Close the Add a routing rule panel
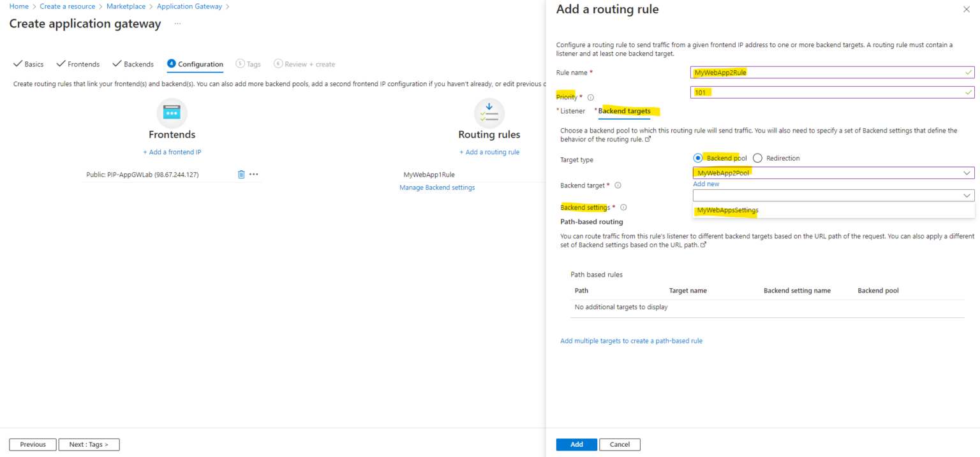This screenshot has height=457, width=980. click(967, 9)
